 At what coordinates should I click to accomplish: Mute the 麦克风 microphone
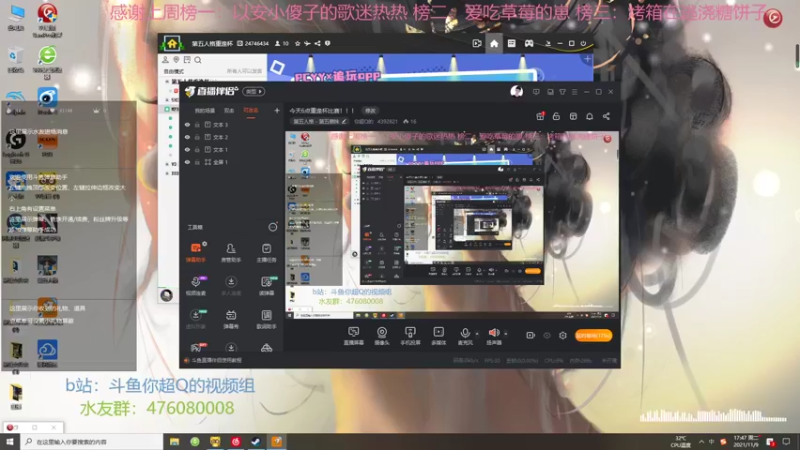[465, 336]
